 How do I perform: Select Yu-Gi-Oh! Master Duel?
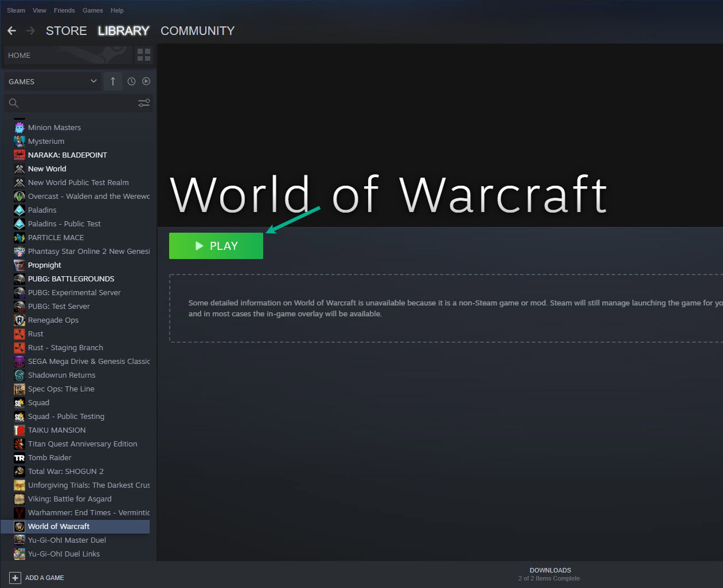[x=67, y=540]
